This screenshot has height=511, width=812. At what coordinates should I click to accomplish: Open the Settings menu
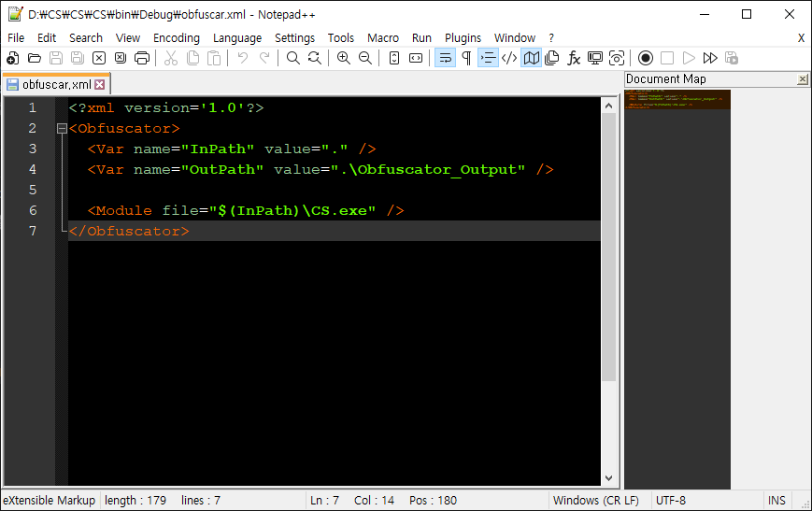[x=294, y=37]
